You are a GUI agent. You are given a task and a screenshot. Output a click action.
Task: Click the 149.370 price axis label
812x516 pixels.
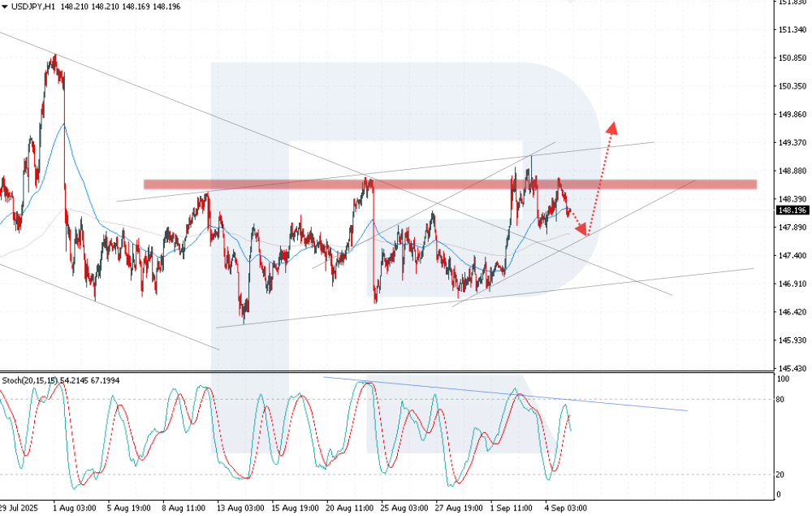click(x=791, y=143)
